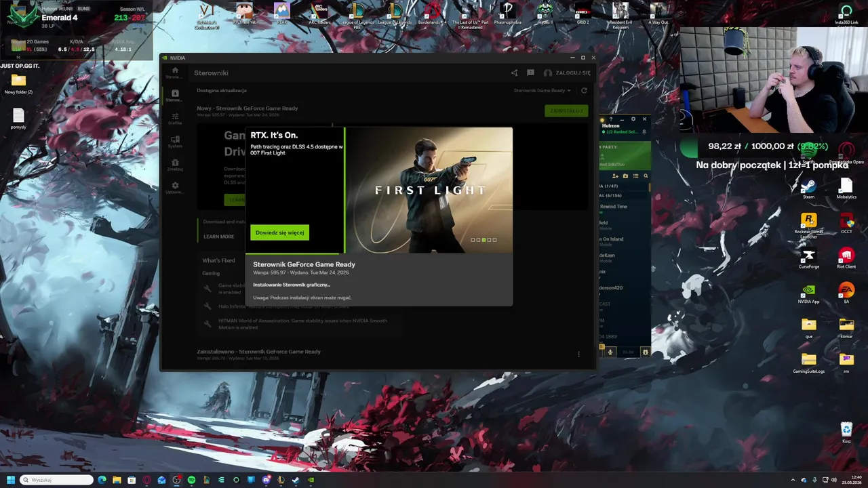Open CurseForge desktop shortcut
The image size is (868, 488).
pos(808,258)
